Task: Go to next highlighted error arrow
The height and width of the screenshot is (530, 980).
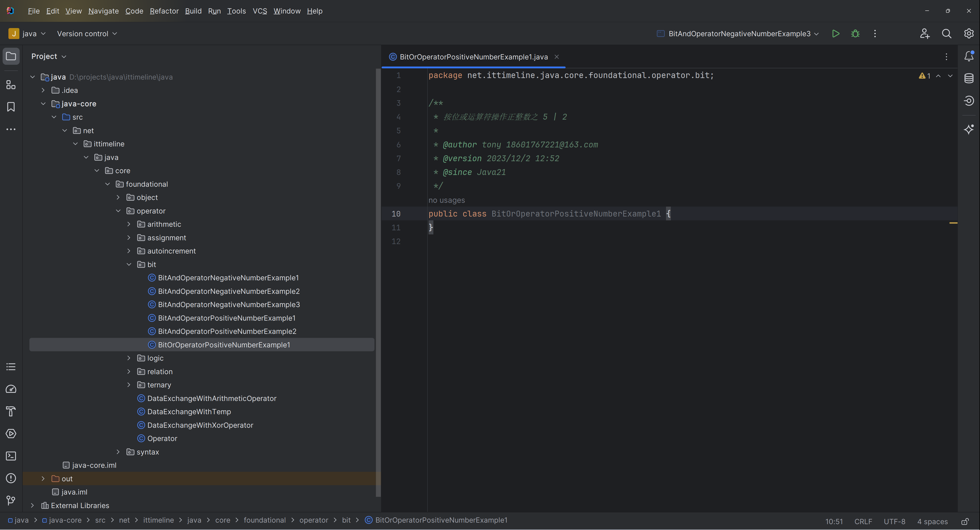Action: tap(950, 76)
